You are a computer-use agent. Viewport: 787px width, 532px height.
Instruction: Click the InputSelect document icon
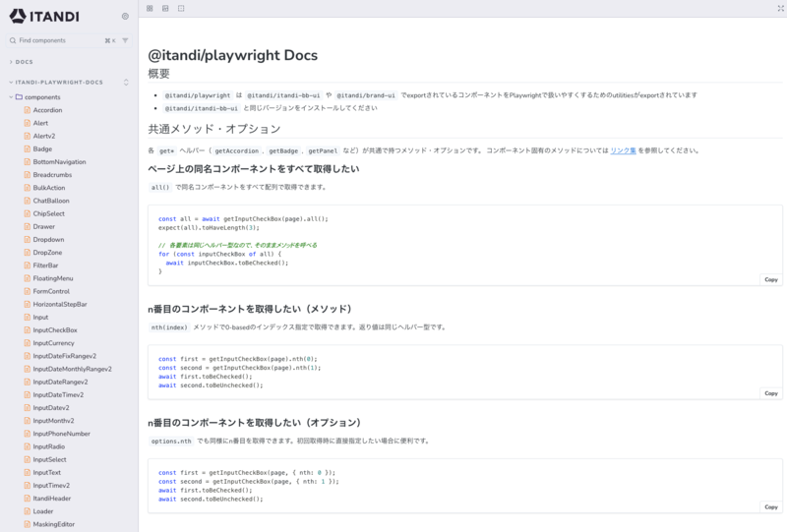pyautogui.click(x=28, y=460)
